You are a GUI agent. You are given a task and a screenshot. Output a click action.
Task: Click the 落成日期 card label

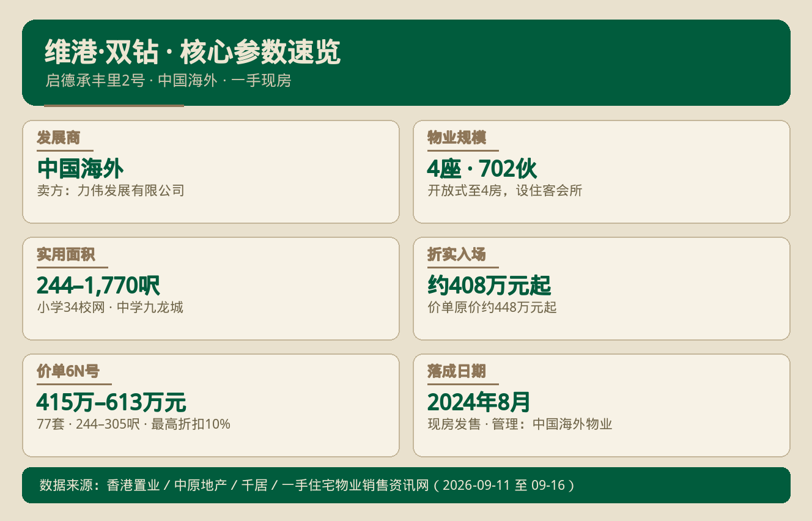pos(457,371)
